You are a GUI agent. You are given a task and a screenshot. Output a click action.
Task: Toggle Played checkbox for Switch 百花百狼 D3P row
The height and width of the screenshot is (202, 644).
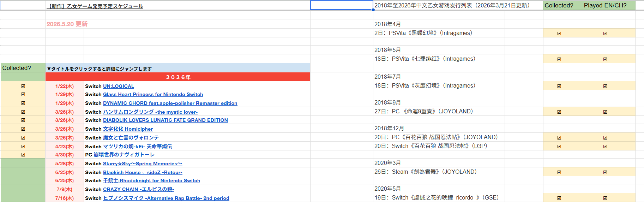605,147
